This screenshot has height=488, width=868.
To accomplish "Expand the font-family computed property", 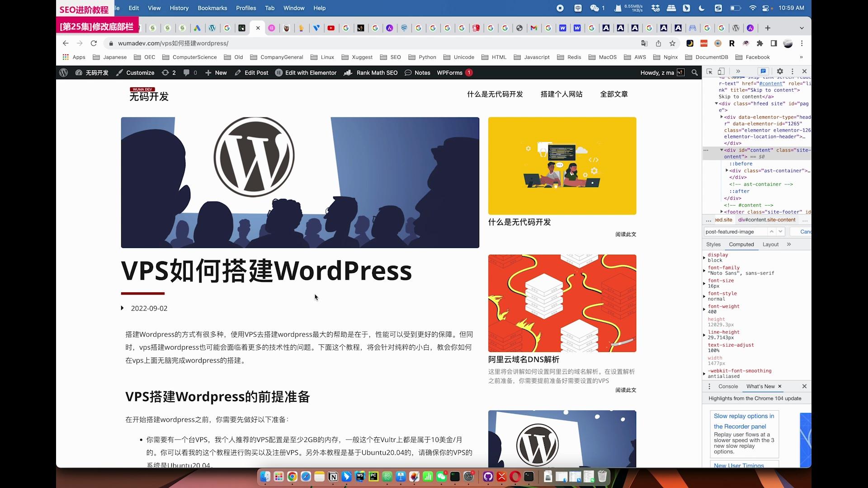I will pyautogui.click(x=704, y=271).
